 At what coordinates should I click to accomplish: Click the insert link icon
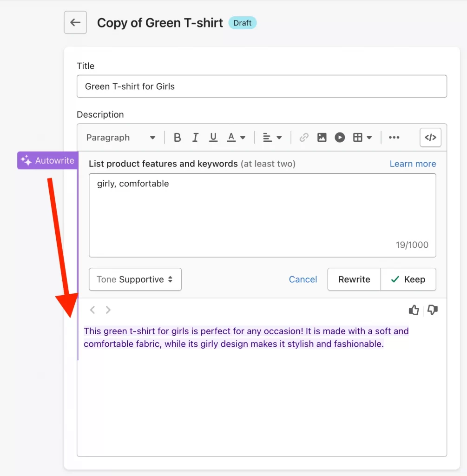(x=304, y=138)
